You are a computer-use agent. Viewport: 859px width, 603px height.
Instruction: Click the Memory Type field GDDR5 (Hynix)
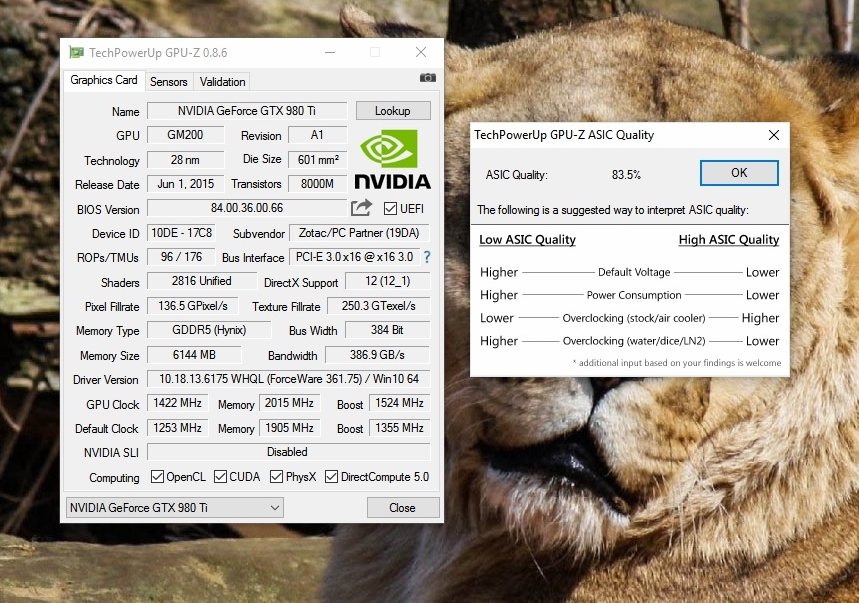[209, 330]
